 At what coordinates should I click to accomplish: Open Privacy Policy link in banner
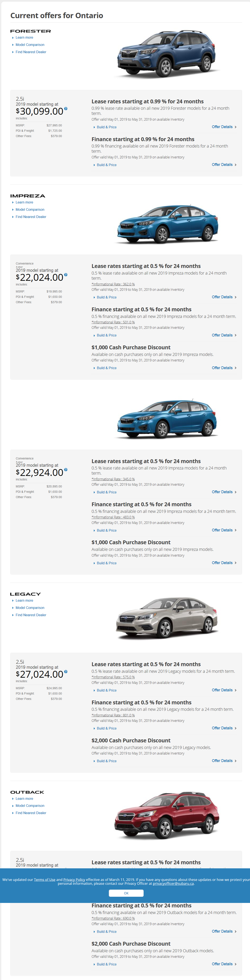point(74,880)
